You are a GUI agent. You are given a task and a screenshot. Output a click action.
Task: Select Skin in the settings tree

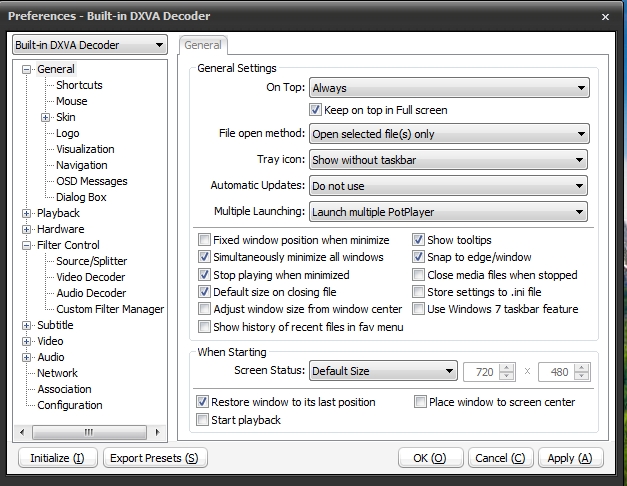pos(66,117)
